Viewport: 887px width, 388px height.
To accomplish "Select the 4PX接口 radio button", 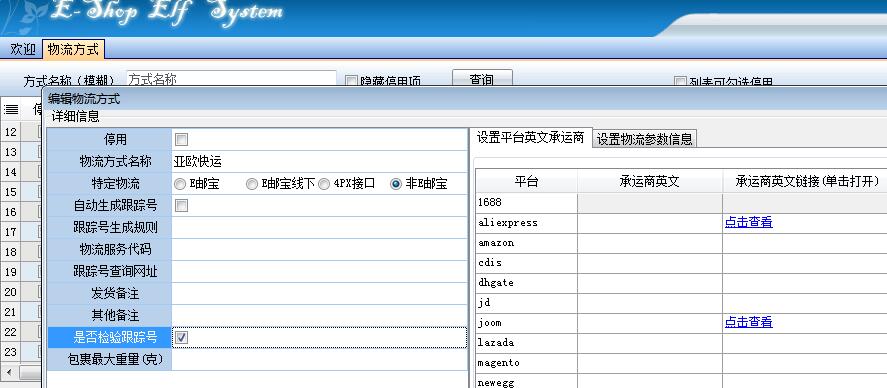I will (324, 184).
